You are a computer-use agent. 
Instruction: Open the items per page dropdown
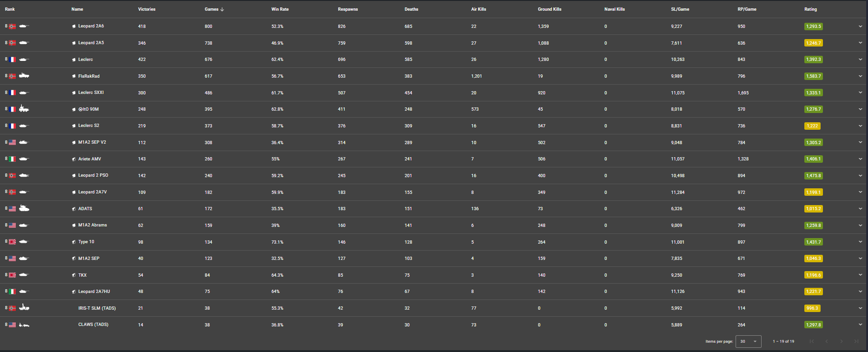[x=749, y=341]
